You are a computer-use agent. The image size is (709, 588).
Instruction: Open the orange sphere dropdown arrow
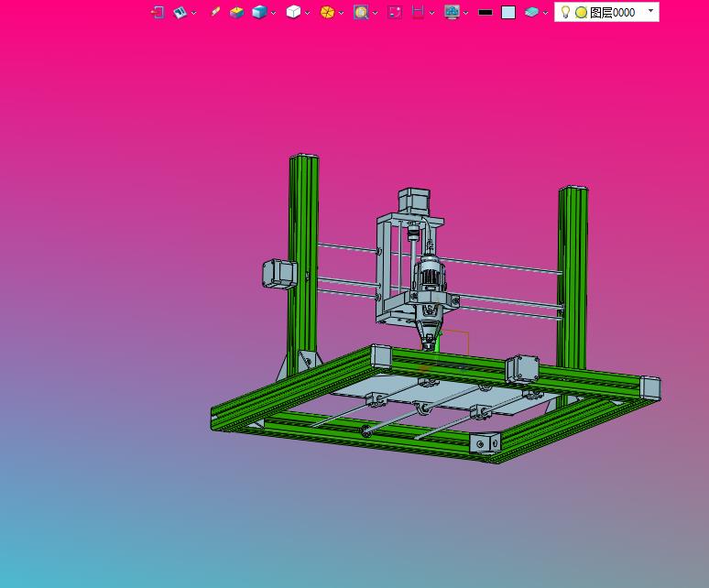click(x=342, y=13)
